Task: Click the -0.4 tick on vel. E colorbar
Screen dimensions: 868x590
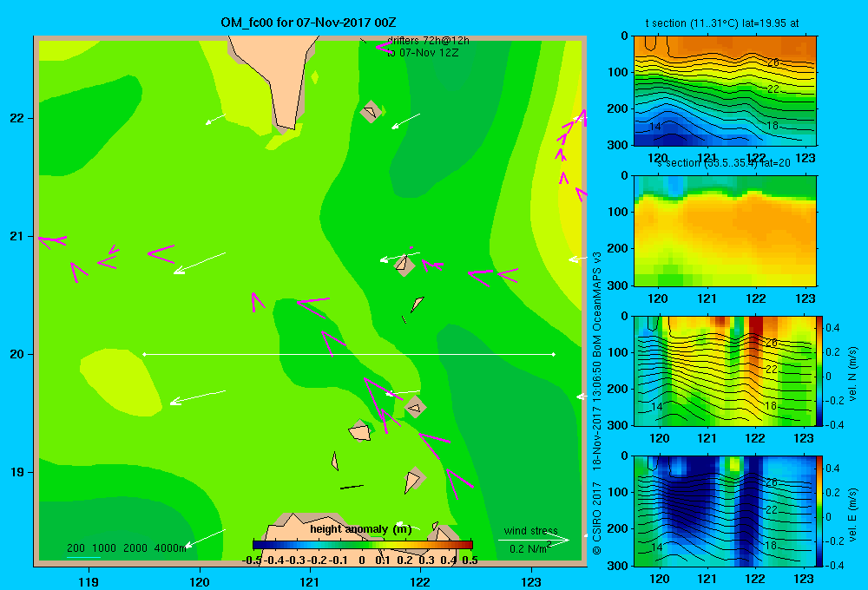Action: pos(834,565)
